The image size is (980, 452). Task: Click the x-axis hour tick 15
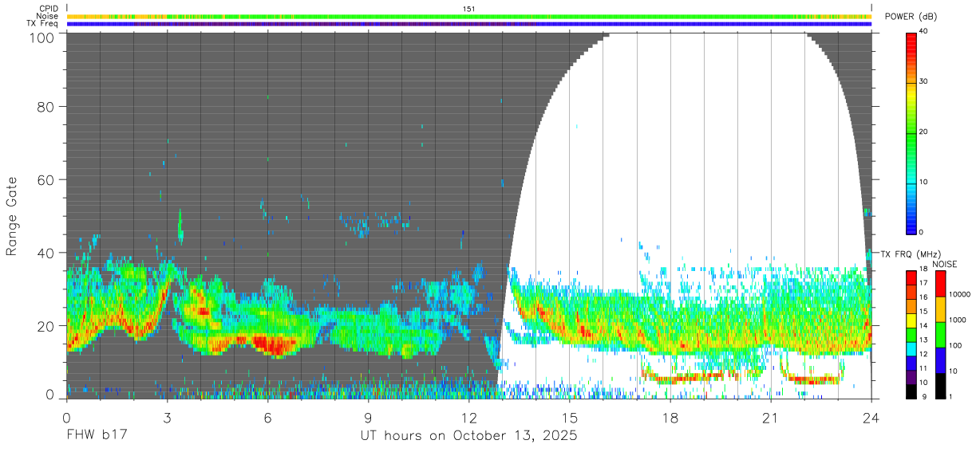[x=569, y=419]
